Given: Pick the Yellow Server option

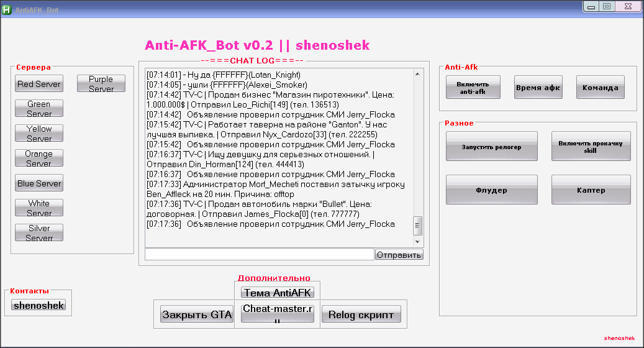Looking at the screenshot, I should [39, 134].
